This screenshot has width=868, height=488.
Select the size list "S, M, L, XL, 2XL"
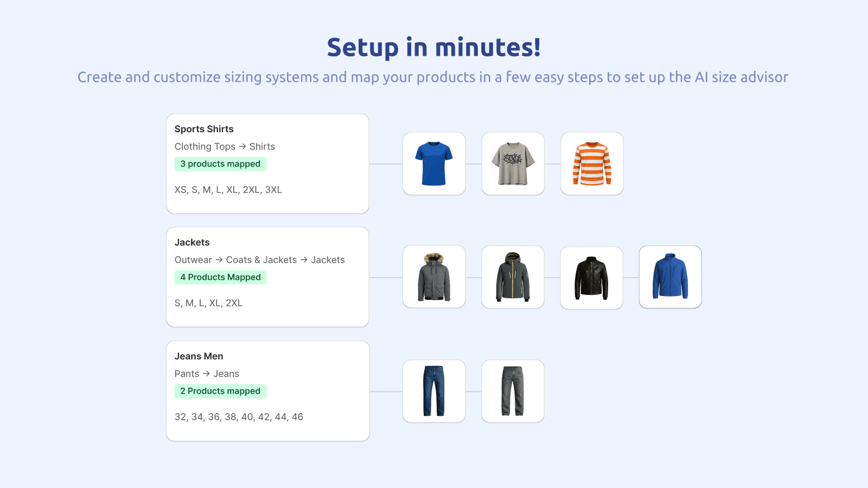(x=208, y=303)
